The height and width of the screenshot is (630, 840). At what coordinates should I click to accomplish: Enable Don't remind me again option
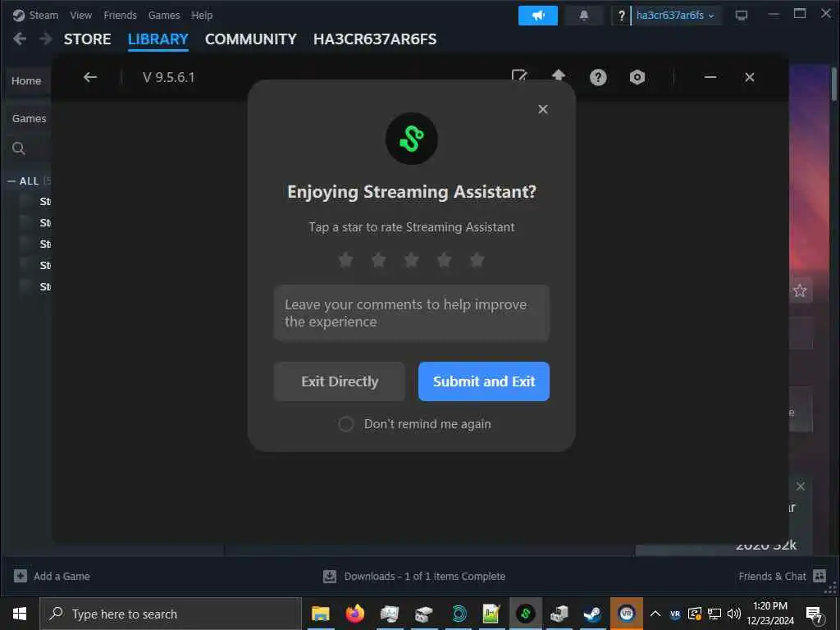pyautogui.click(x=346, y=424)
